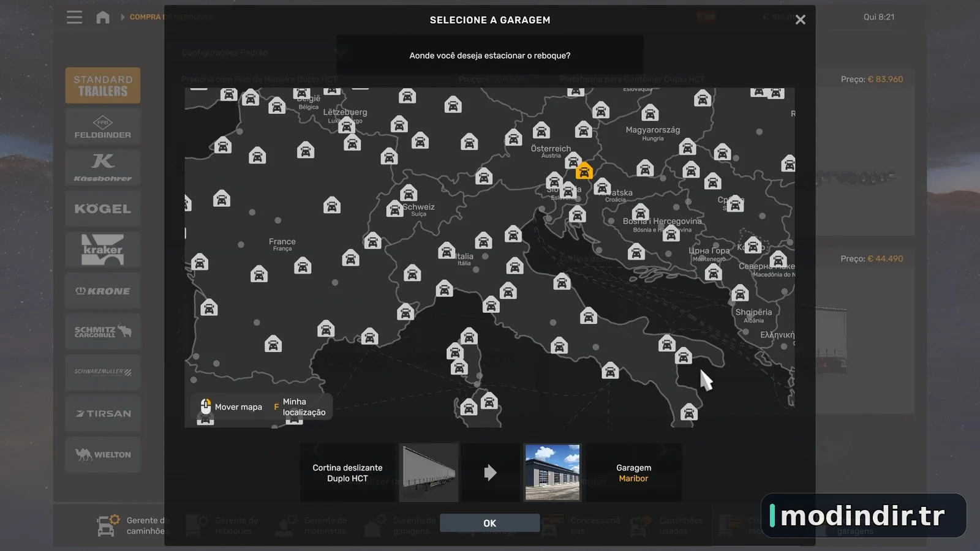Pick garage marker directly beneath Bosna i Hercegovina label
This screenshot has height=551, width=980.
click(671, 233)
